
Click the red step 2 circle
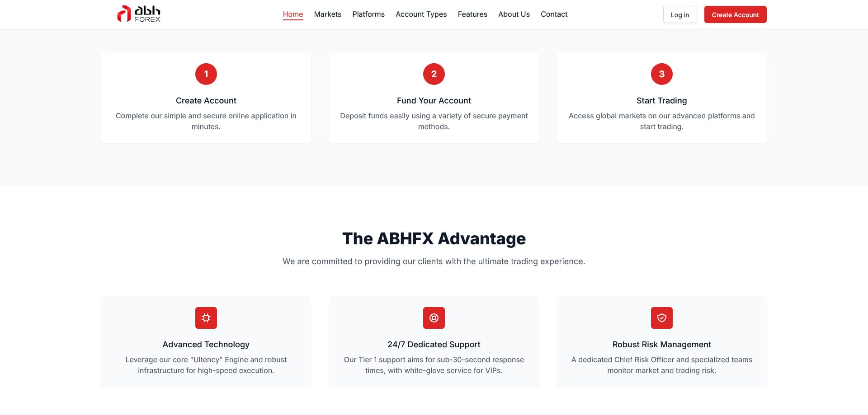[x=434, y=74]
